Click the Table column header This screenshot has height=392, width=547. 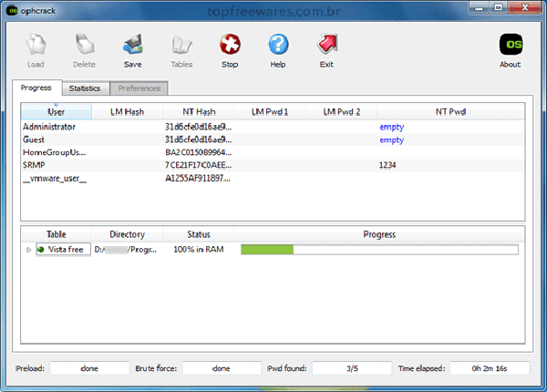click(57, 234)
